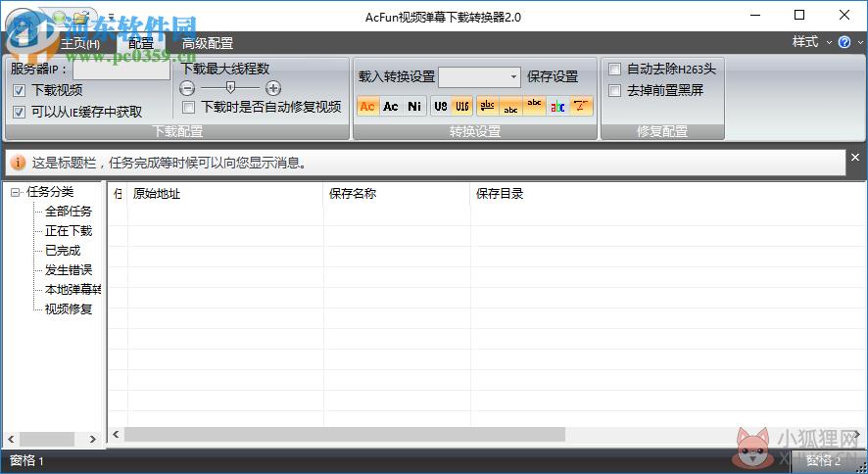Select the black Ac format icon
868x474 pixels.
click(391, 106)
